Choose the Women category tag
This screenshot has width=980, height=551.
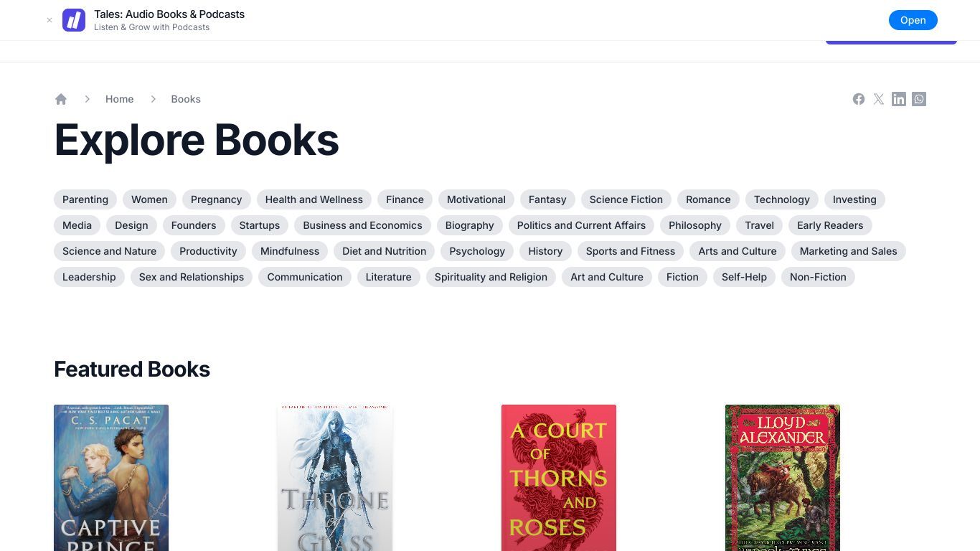149,199
